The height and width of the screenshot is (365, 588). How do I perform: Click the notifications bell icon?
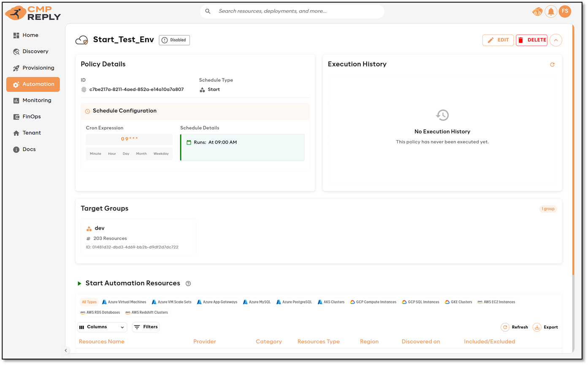[550, 12]
